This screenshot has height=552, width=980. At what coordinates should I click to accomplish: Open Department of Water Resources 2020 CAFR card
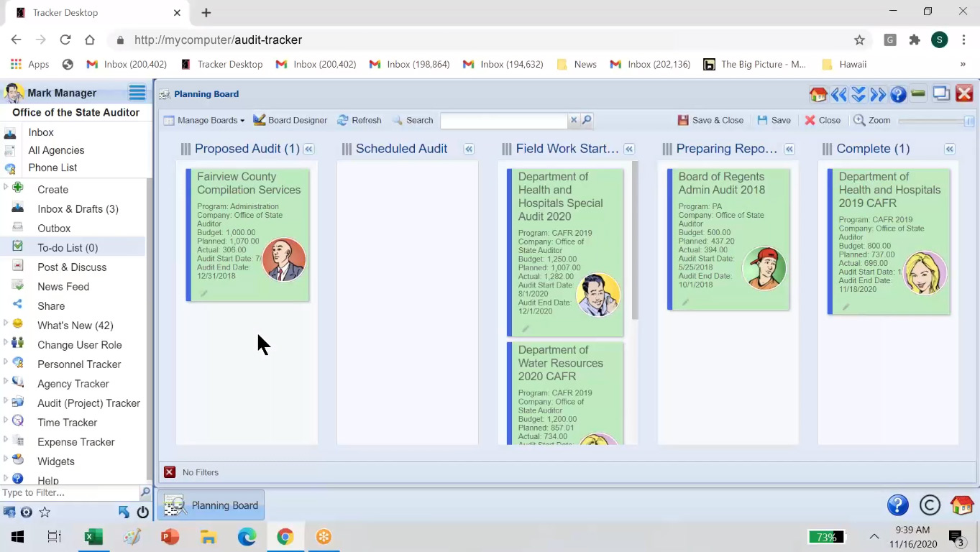[565, 393]
